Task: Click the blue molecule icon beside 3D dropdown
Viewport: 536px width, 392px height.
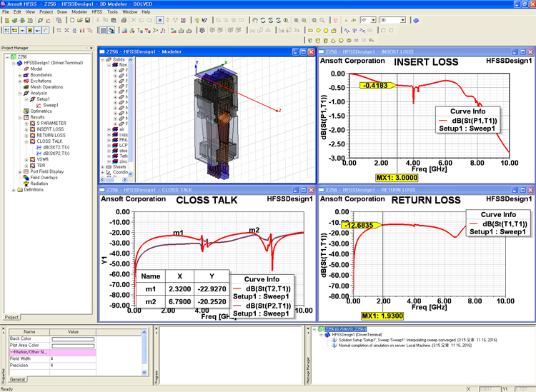Action: [416, 21]
